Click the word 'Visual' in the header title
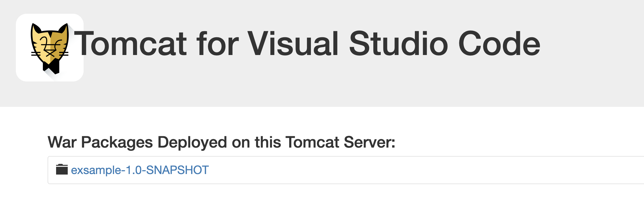The width and height of the screenshot is (644, 201). (293, 44)
